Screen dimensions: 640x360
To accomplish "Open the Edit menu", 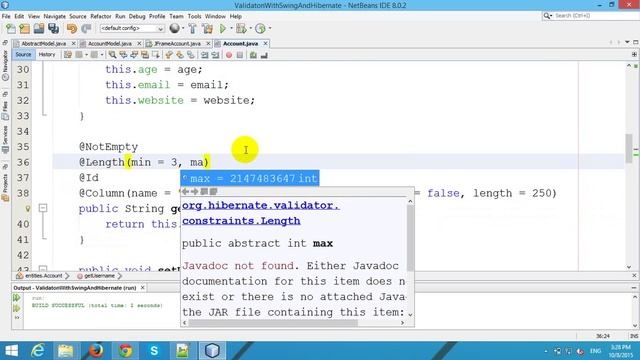I will pyautogui.click(x=19, y=16).
